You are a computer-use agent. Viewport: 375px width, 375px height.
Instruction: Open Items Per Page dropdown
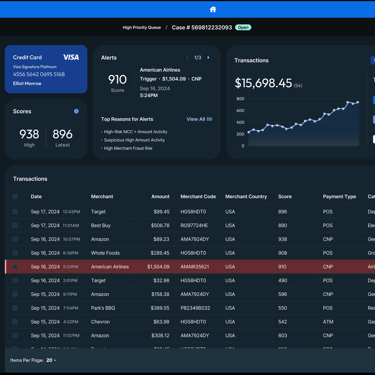[51, 360]
